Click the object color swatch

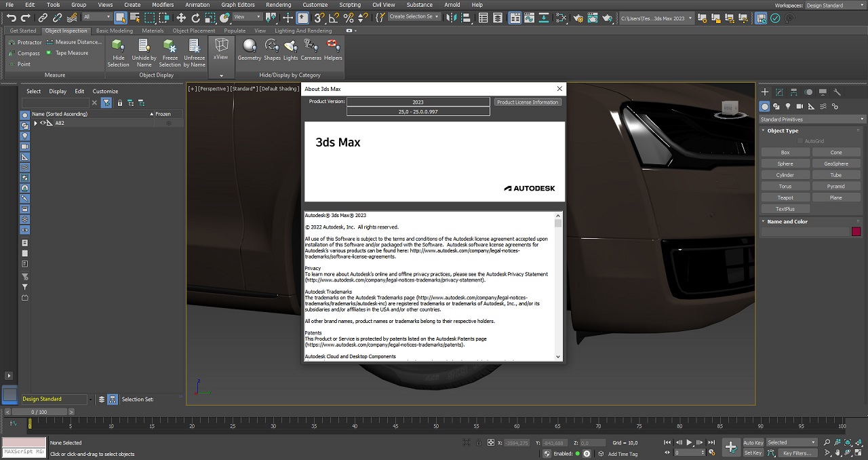tap(856, 231)
